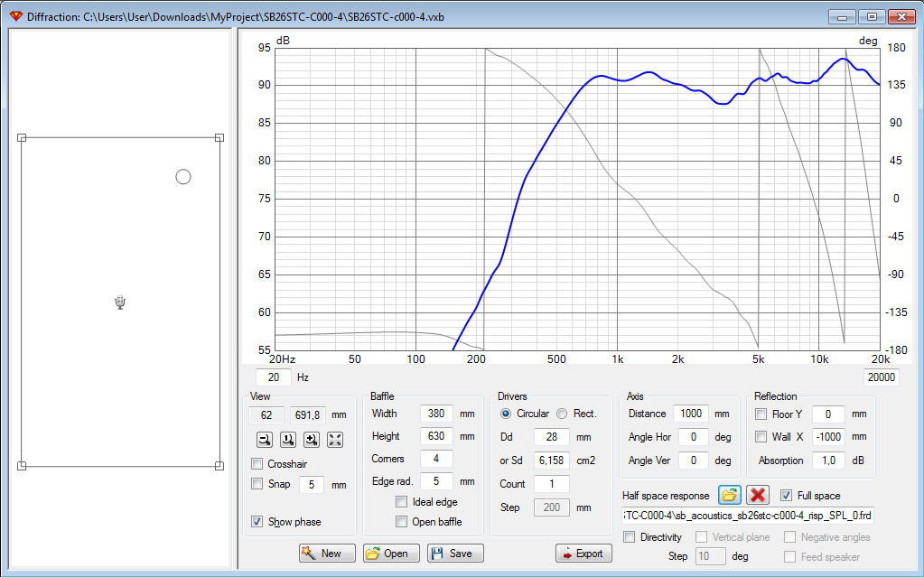
Task: Click the baffle Height input field
Action: click(436, 436)
